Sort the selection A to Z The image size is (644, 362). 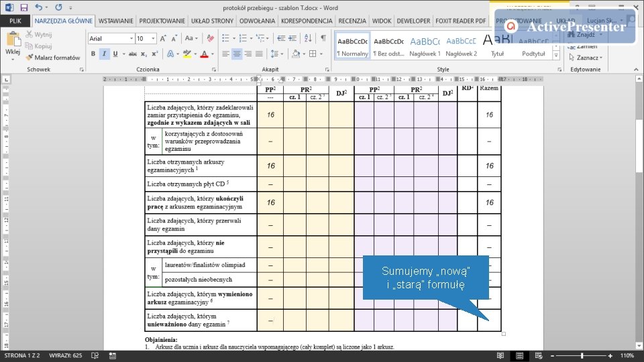pos(308,39)
